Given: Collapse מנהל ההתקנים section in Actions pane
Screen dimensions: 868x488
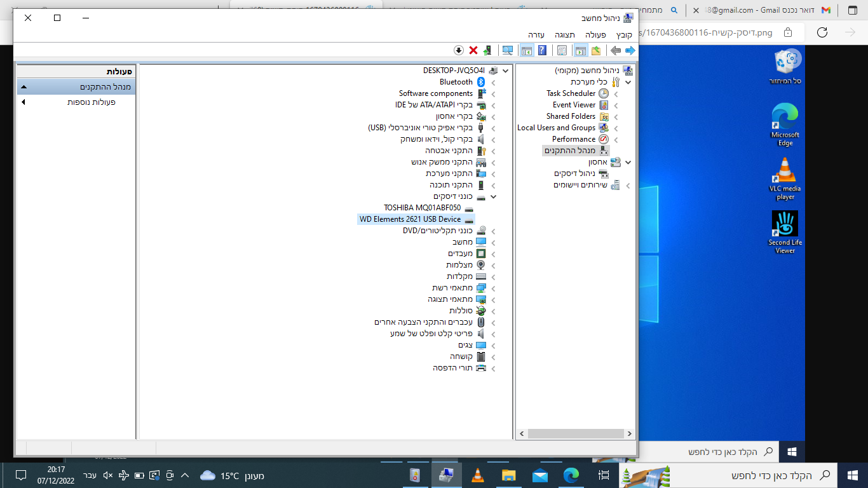Looking at the screenshot, I should [x=24, y=87].
